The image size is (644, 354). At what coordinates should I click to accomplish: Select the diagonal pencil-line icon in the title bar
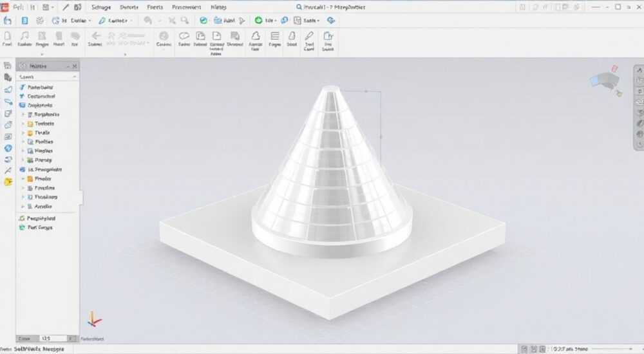(x=66, y=7)
